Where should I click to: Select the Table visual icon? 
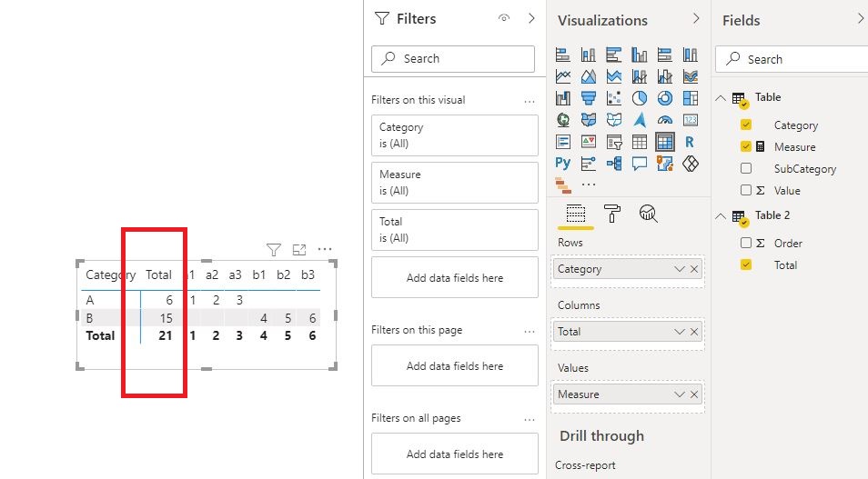[640, 142]
